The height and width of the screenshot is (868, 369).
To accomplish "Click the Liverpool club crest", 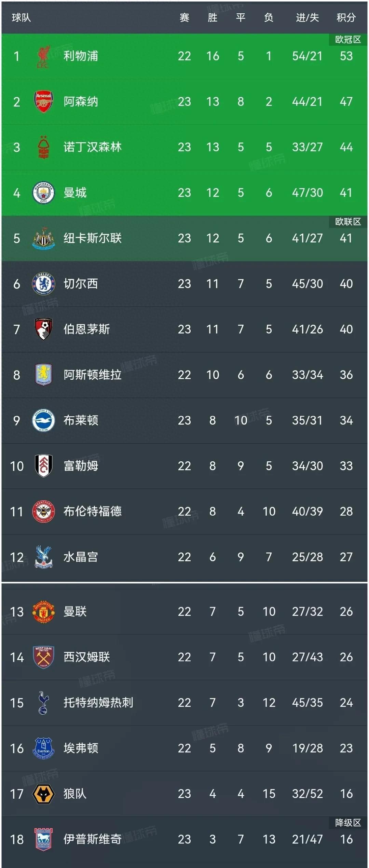I will pos(43,56).
